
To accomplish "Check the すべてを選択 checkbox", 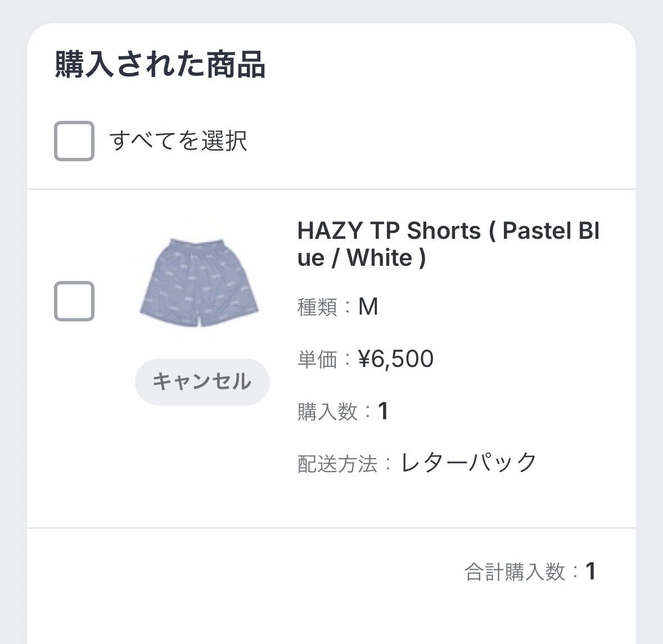I will point(74,141).
